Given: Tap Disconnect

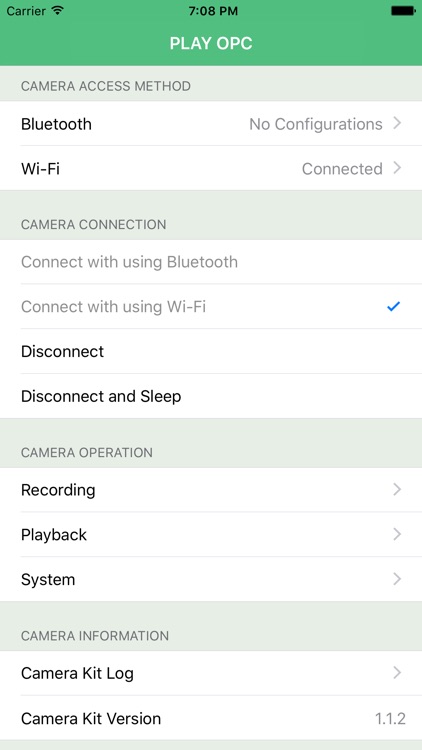Looking at the screenshot, I should [211, 351].
